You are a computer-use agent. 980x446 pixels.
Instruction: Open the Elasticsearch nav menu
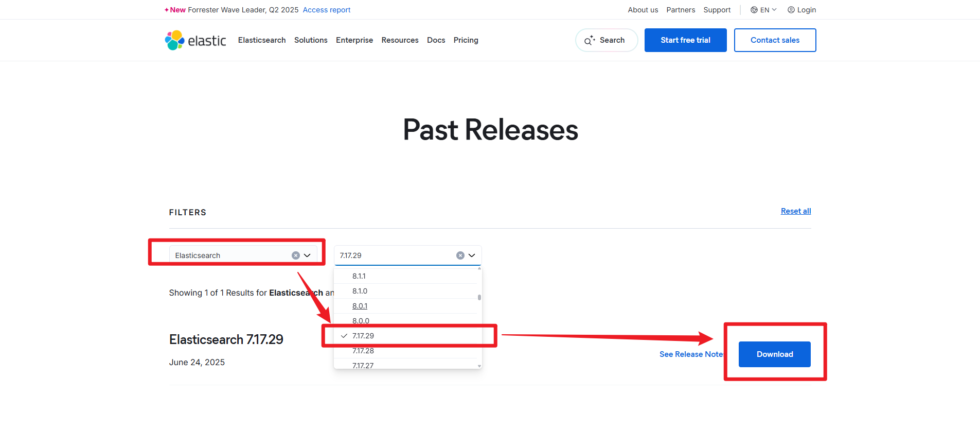[262, 40]
